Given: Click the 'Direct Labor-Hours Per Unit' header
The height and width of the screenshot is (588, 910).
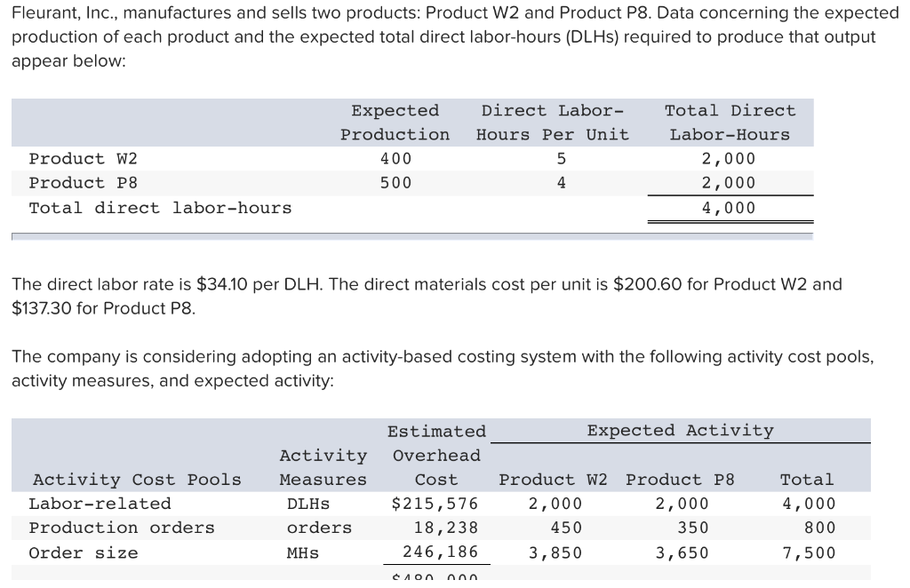Looking at the screenshot, I should [x=553, y=123].
